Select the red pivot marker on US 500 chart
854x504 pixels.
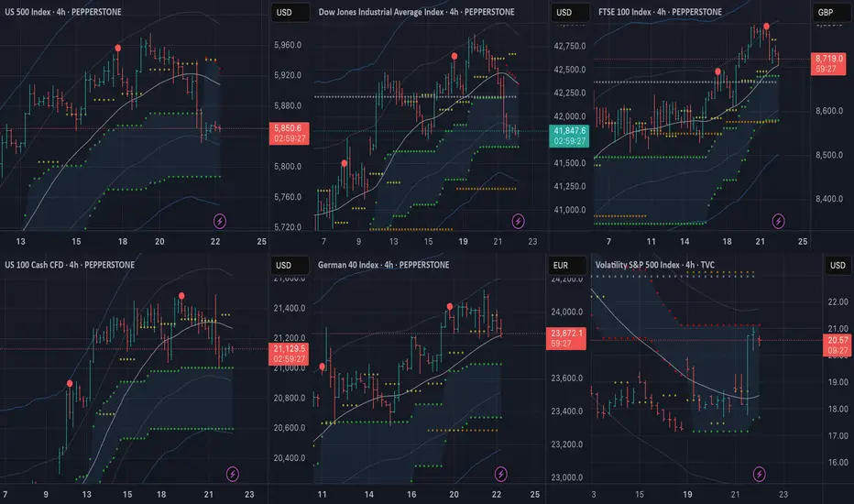coord(118,49)
